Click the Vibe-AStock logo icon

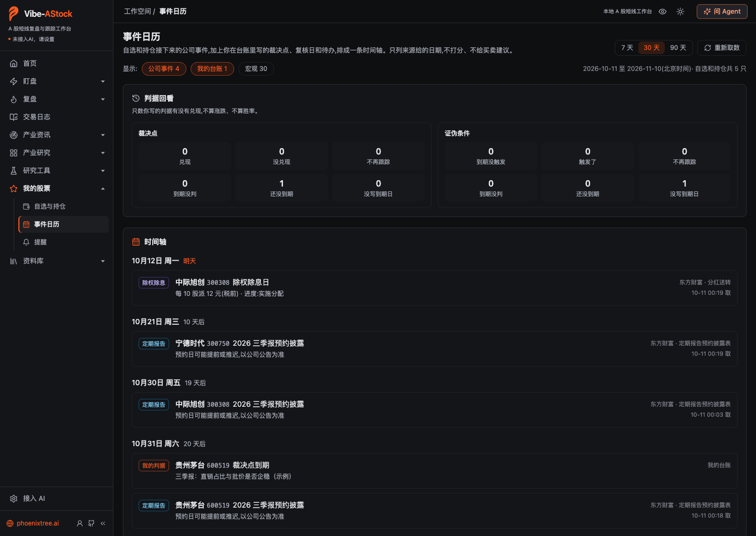click(14, 14)
